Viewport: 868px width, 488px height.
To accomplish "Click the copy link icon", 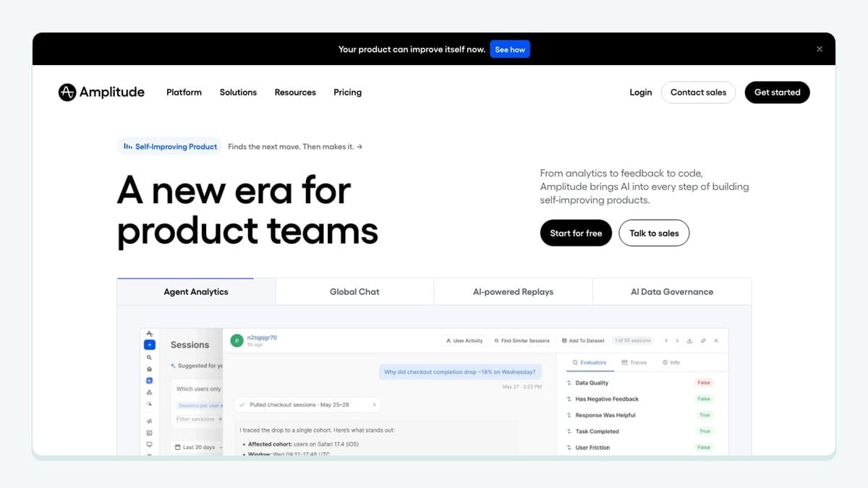I will click(703, 341).
